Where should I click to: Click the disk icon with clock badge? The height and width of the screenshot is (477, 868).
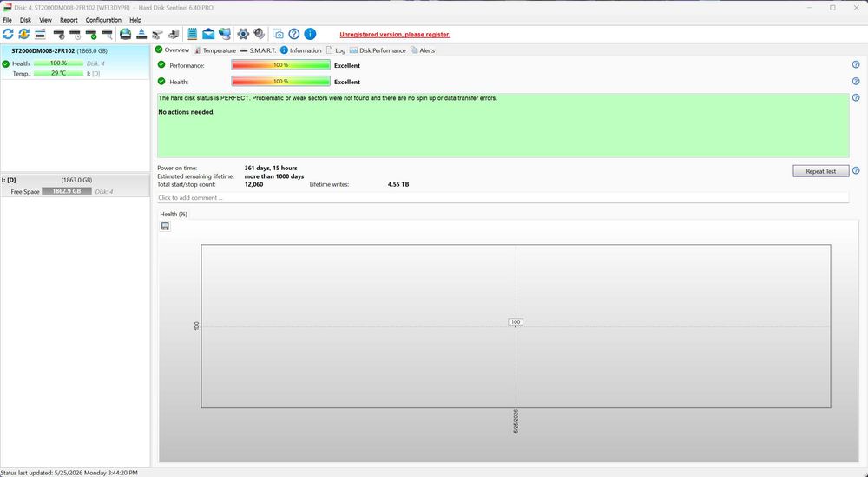[x=75, y=35]
